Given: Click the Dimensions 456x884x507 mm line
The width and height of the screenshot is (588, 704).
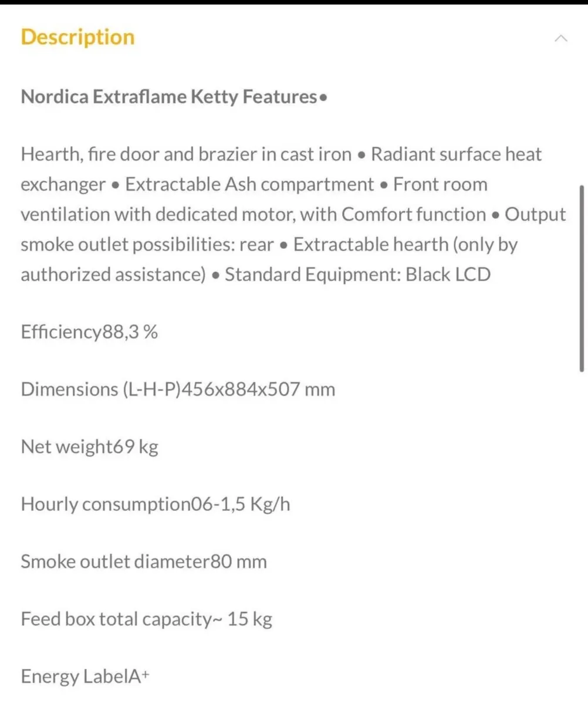Looking at the screenshot, I should click(178, 389).
